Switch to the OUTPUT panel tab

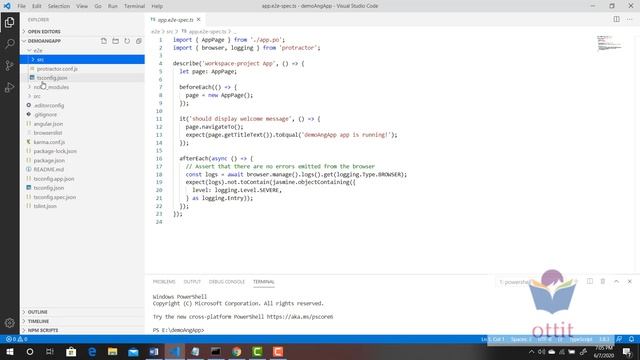(192, 282)
